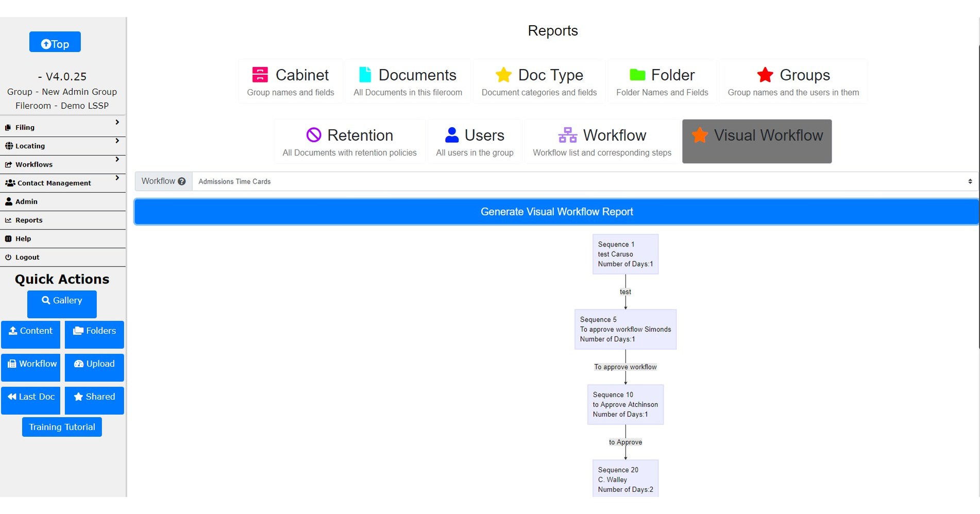The image size is (980, 514).
Task: Open the Workflow selection dropdown
Action: point(585,181)
